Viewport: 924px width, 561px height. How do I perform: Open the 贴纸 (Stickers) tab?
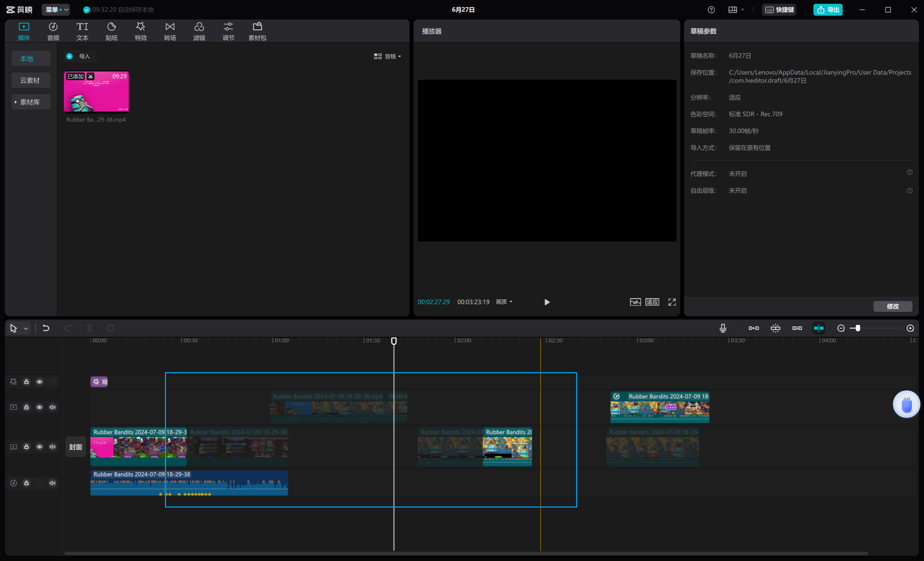tap(112, 31)
